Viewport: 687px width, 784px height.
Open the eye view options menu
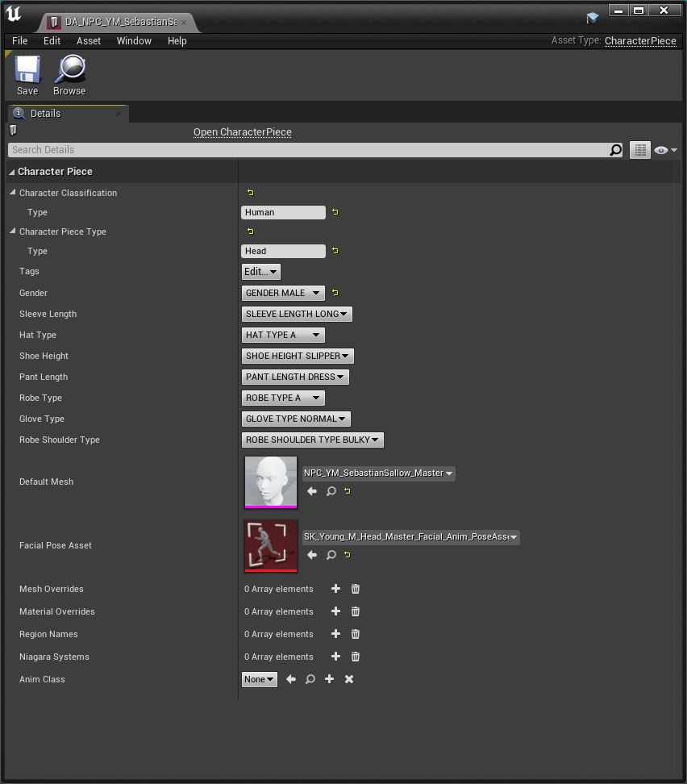pos(665,150)
